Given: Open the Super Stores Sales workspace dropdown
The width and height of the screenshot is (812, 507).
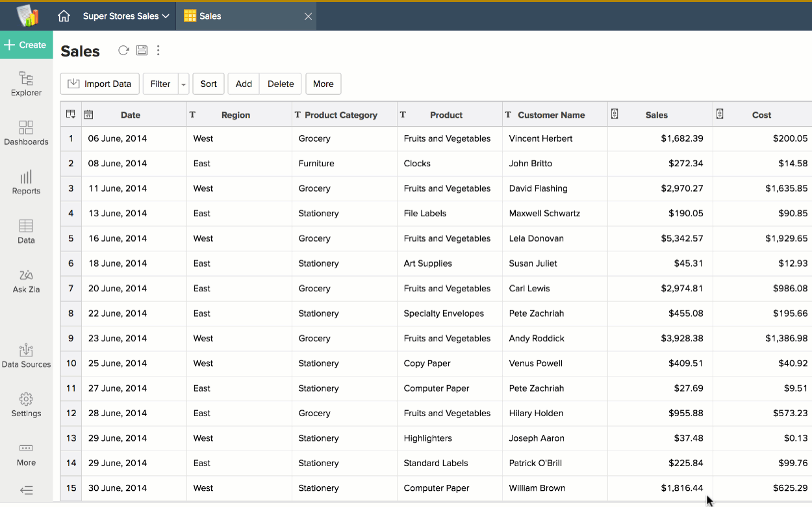Looking at the screenshot, I should (126, 16).
